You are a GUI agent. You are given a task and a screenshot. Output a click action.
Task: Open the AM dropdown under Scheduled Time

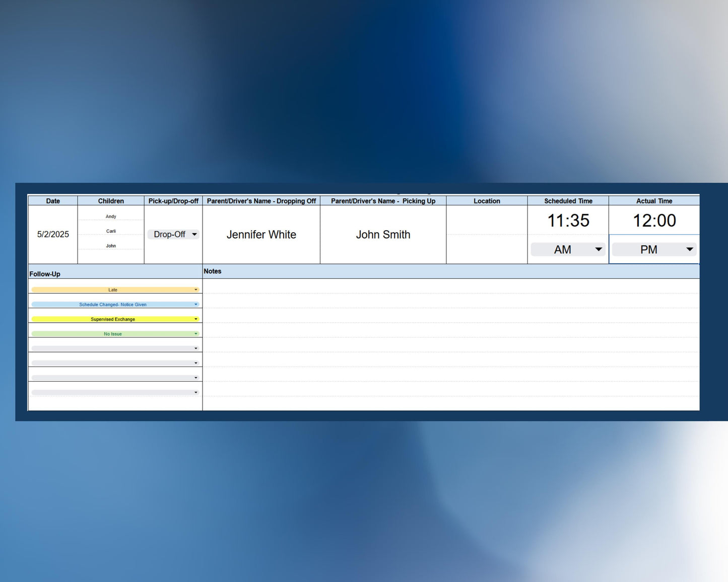[568, 249]
